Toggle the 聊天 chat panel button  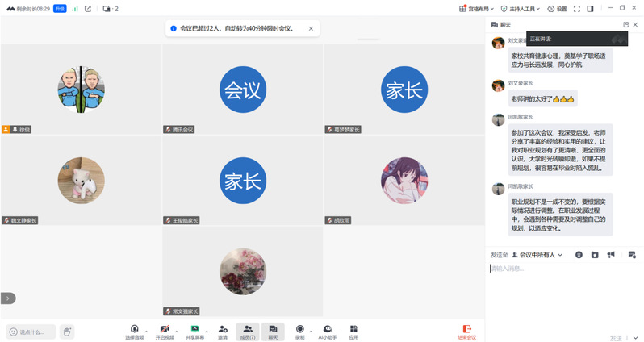273,331
